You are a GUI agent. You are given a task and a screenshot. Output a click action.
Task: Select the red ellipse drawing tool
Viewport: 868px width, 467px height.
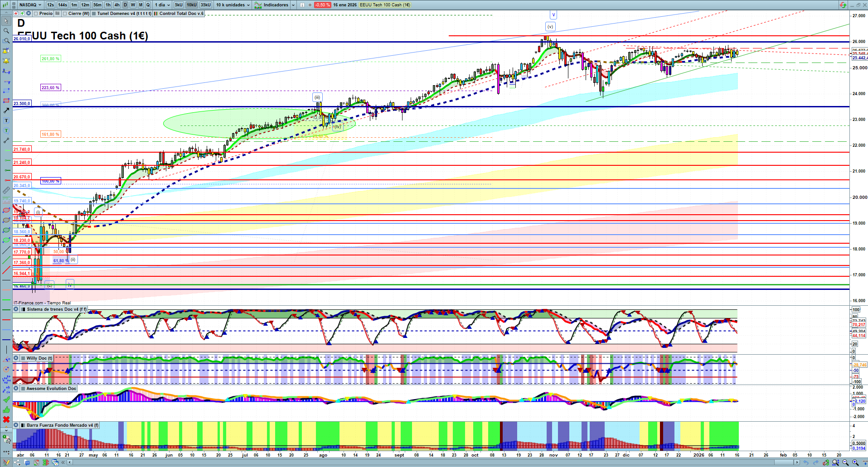click(6, 210)
